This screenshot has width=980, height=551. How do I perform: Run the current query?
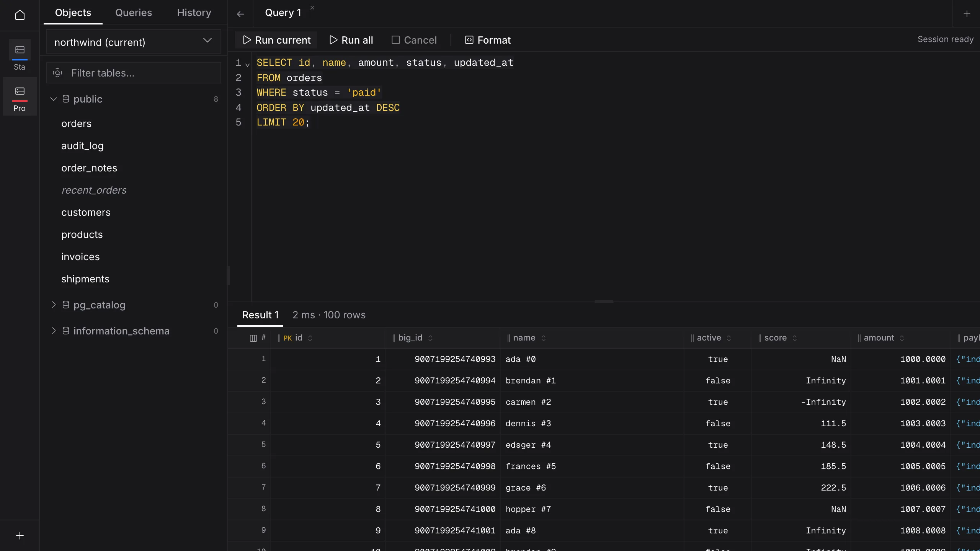pos(277,40)
